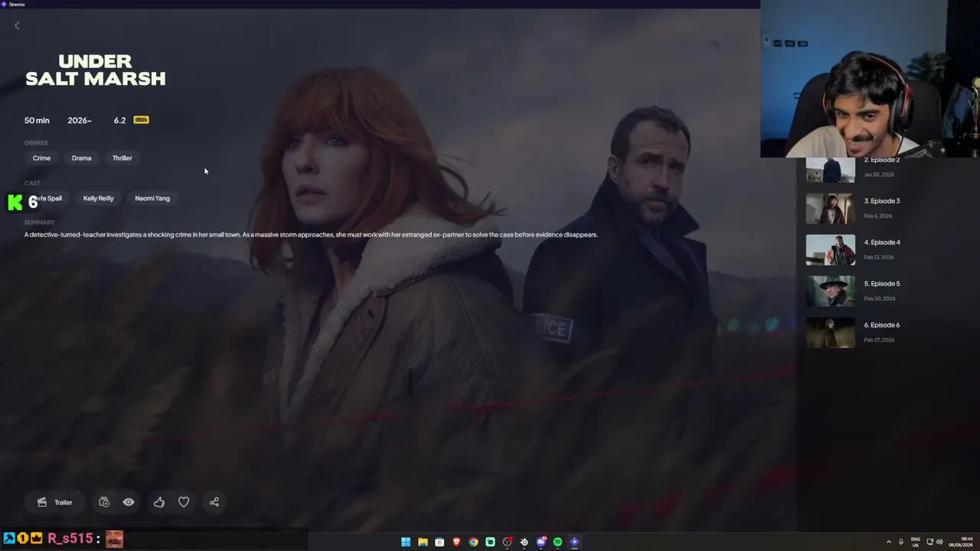Click the '6. Episode 6' title text

882,325
